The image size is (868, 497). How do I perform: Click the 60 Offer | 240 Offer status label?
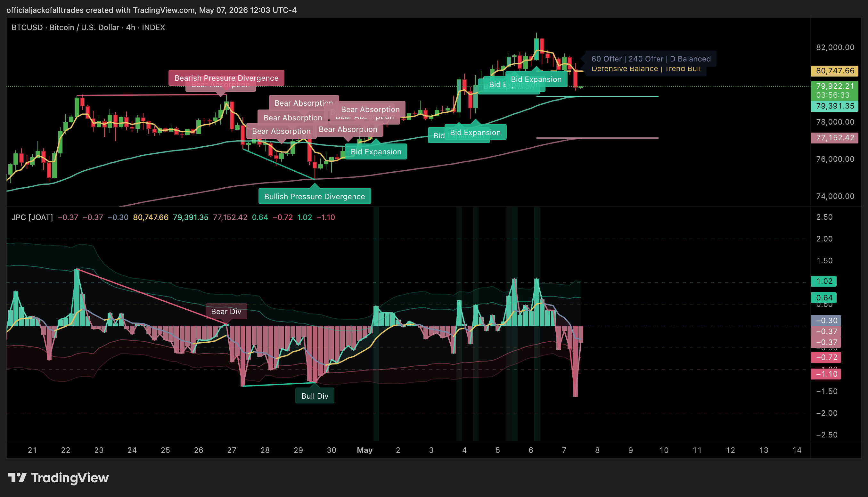[651, 58]
